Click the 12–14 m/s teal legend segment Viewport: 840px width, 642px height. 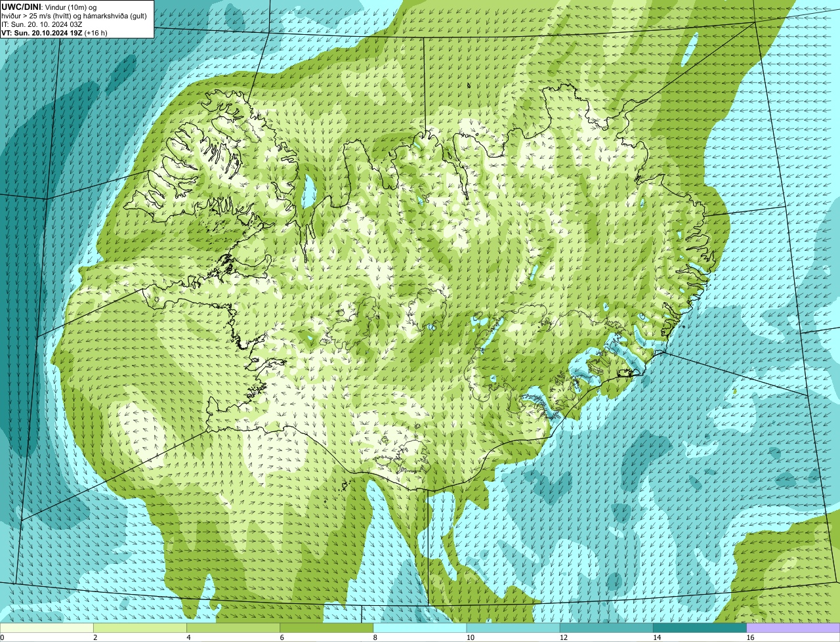[x=606, y=628]
